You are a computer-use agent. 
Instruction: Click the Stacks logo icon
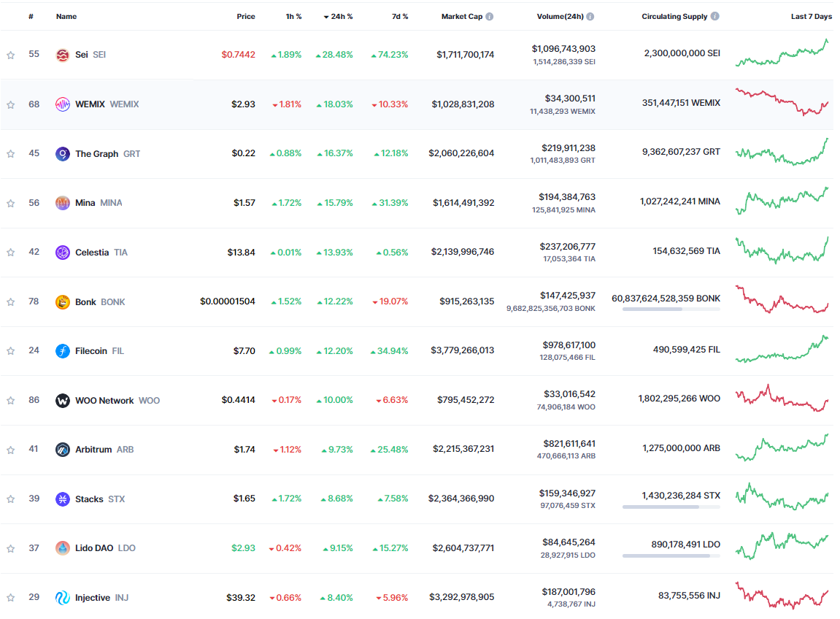[63, 499]
